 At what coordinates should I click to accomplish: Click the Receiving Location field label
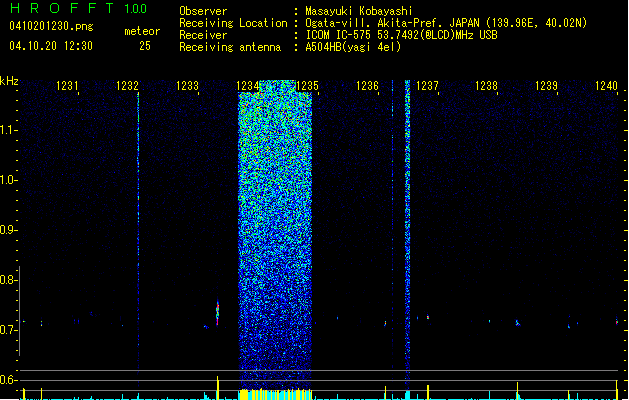pos(233,23)
